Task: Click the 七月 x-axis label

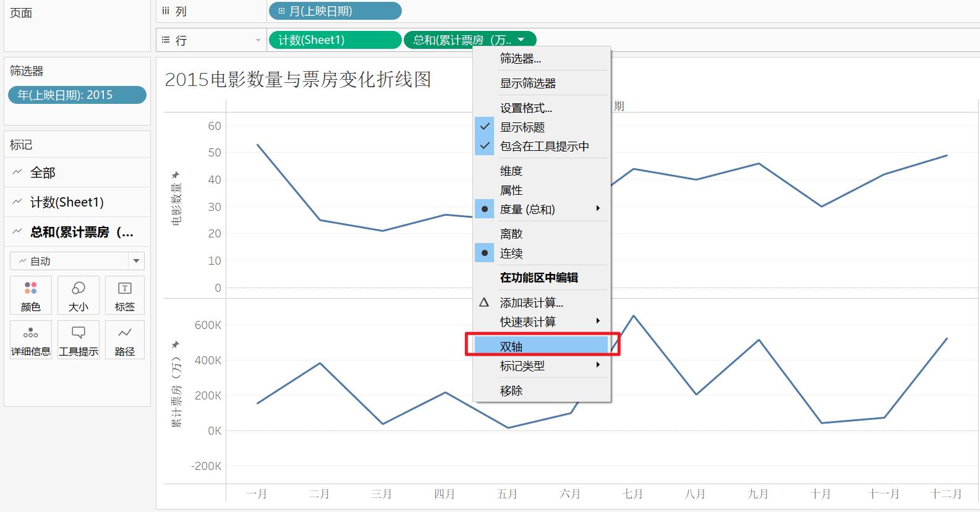Action: pos(633,493)
